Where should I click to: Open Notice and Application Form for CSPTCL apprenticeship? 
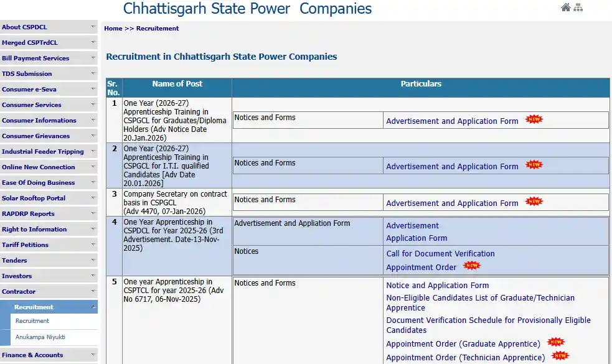point(438,285)
